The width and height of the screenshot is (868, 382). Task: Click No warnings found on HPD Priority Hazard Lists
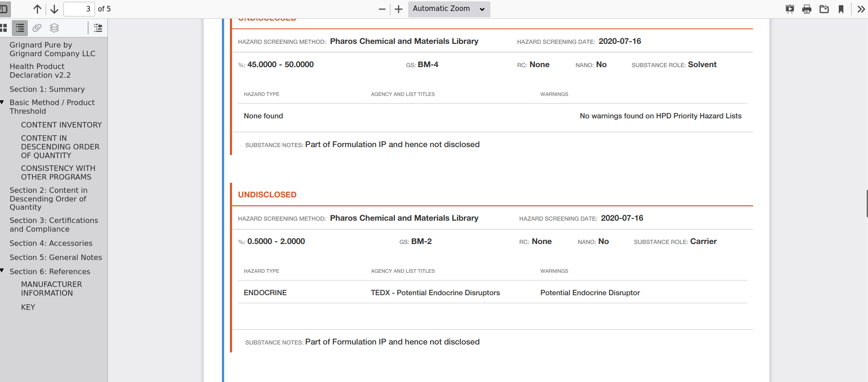point(661,116)
